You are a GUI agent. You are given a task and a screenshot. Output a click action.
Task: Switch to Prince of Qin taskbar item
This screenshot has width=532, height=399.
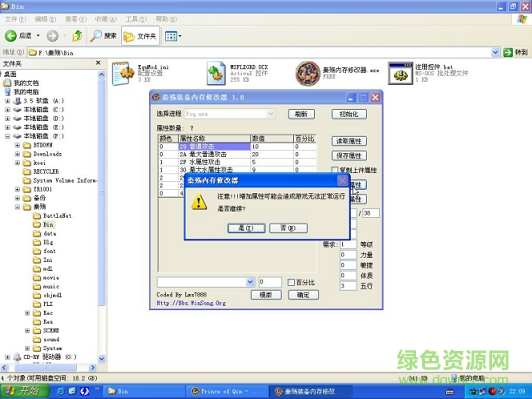click(227, 392)
